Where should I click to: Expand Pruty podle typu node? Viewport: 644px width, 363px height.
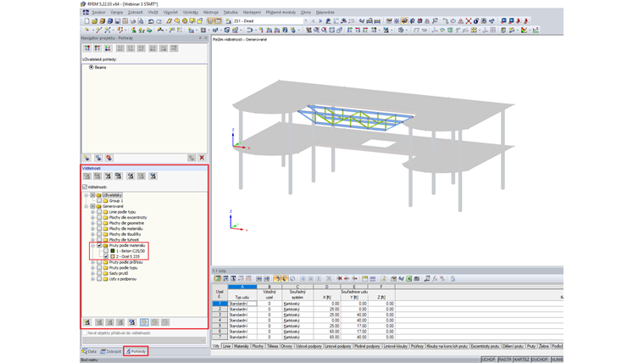[x=93, y=268]
